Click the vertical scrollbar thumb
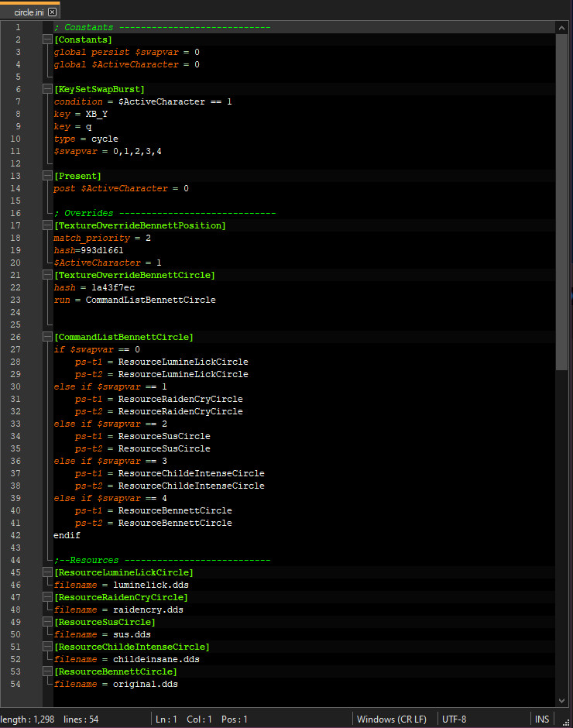Screen dimensions: 573x728 [x=562, y=201]
